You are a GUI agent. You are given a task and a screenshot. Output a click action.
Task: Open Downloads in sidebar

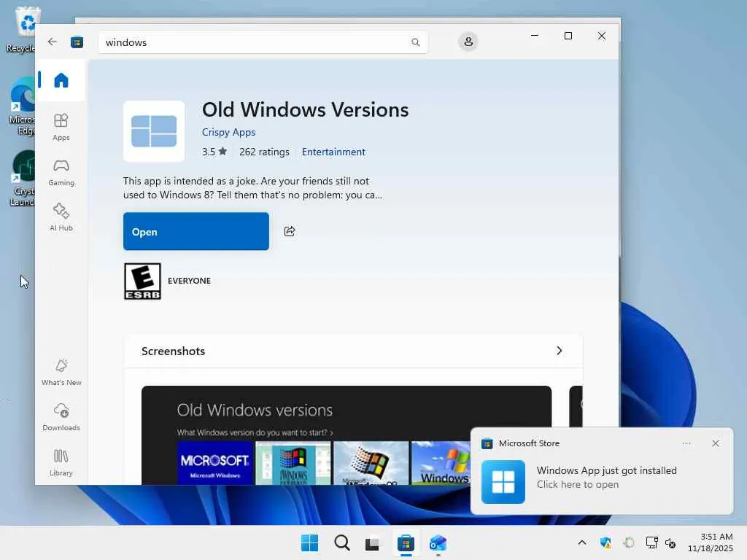coord(61,417)
